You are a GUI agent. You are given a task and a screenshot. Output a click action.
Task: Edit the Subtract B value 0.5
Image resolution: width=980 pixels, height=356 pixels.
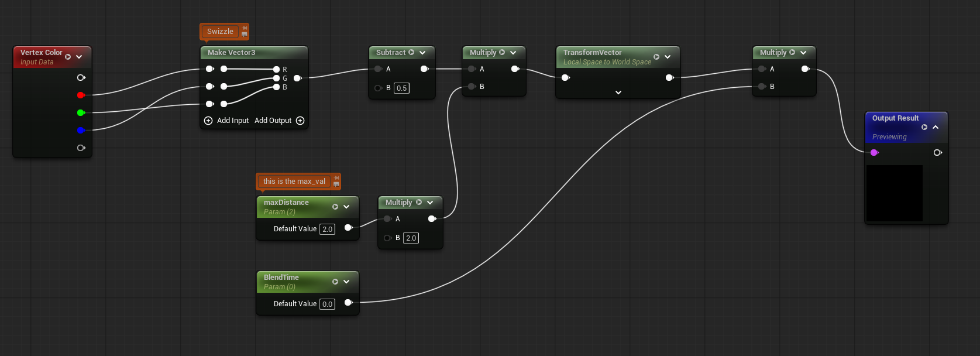coord(401,88)
